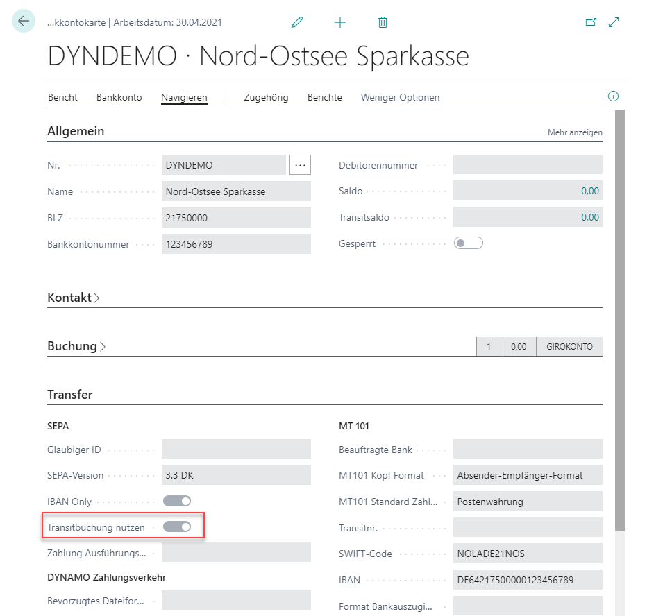Click the SWIFT-Code input field
Image resolution: width=672 pixels, height=616 pixels.
[527, 554]
